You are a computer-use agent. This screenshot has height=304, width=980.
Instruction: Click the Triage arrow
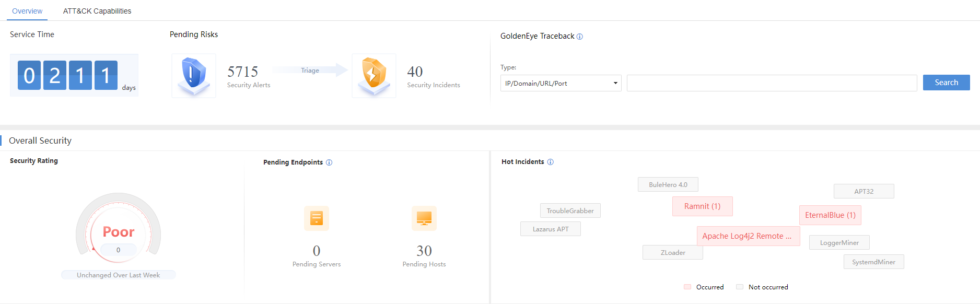pyautogui.click(x=310, y=70)
